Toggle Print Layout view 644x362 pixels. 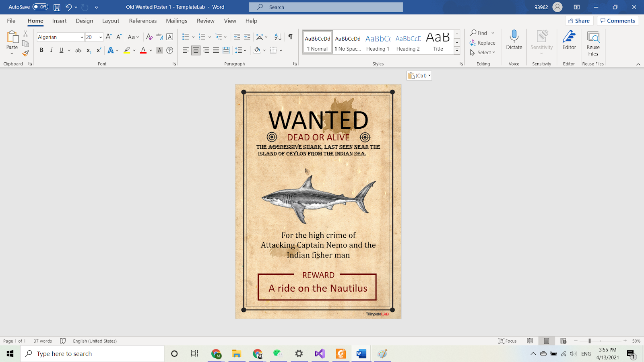546,341
